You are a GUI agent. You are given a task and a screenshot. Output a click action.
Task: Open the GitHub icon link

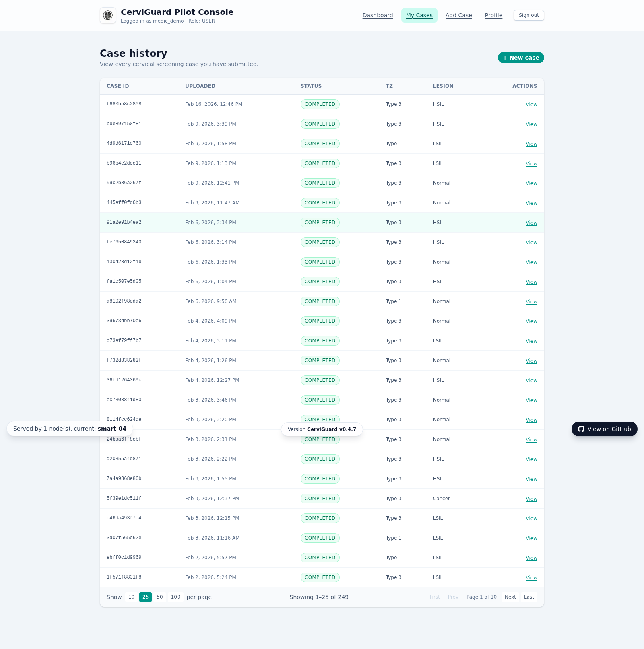pyautogui.click(x=581, y=429)
